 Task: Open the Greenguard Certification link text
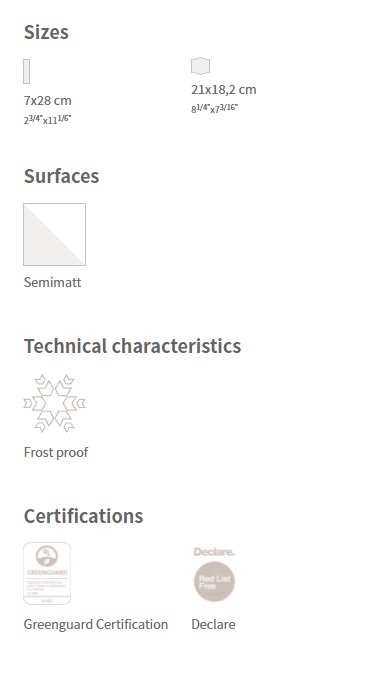96,624
